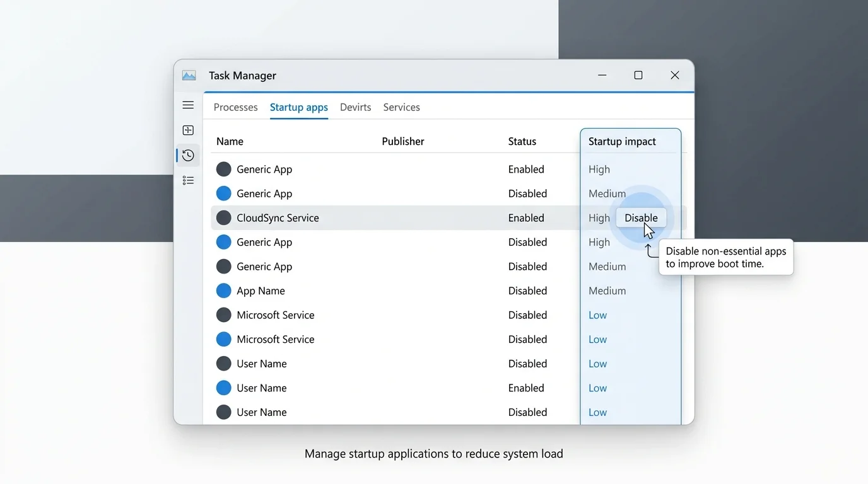Select the history clock sidebar icon

tap(188, 155)
